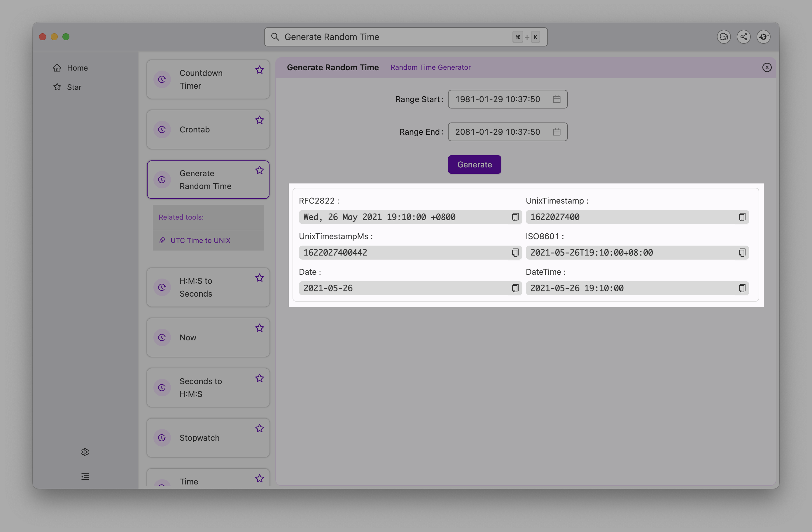Image resolution: width=812 pixels, height=532 pixels.
Task: Click the Countdown Timer clock icon
Action: click(x=162, y=80)
